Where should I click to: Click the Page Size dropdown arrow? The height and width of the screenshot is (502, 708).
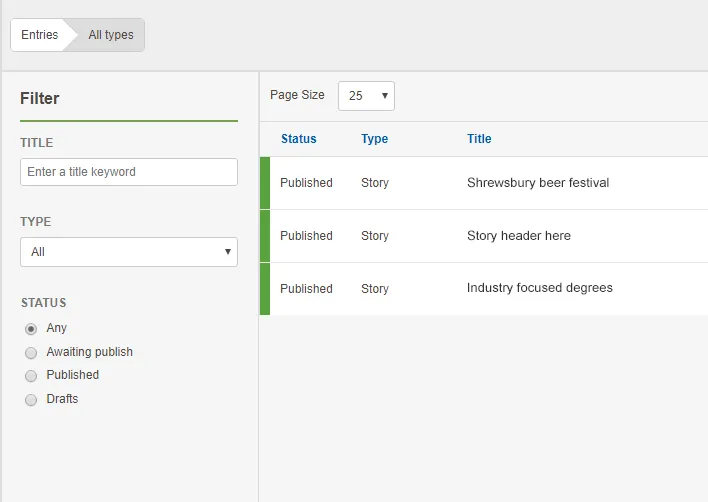[385, 96]
